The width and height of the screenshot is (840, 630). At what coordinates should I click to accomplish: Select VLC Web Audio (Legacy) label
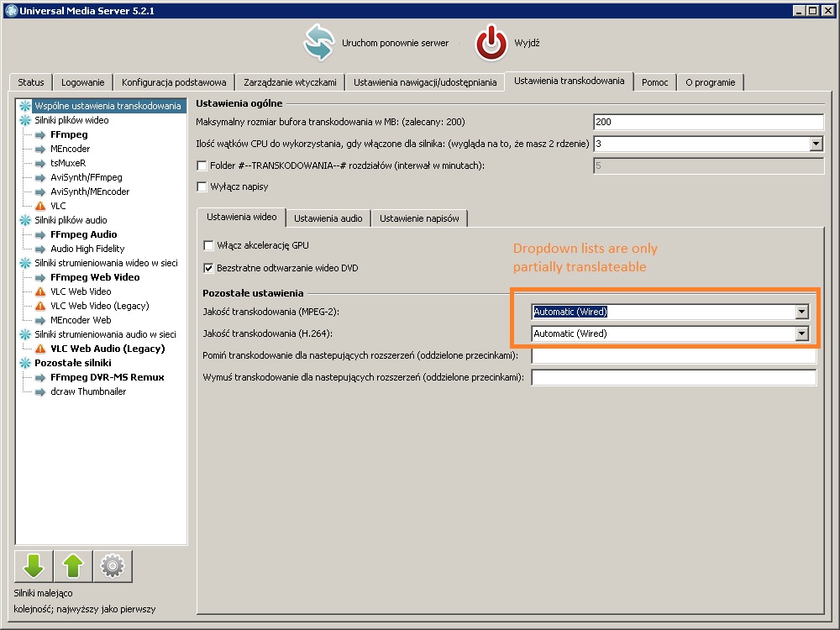click(108, 349)
